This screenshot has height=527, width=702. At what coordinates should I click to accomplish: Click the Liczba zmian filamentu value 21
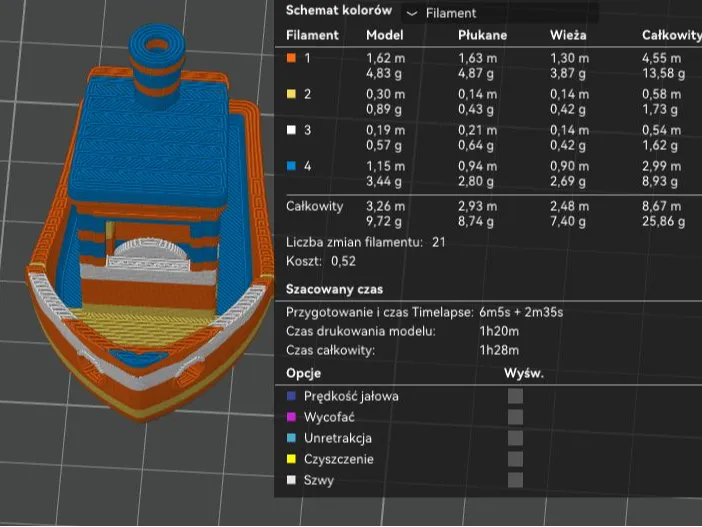point(439,242)
